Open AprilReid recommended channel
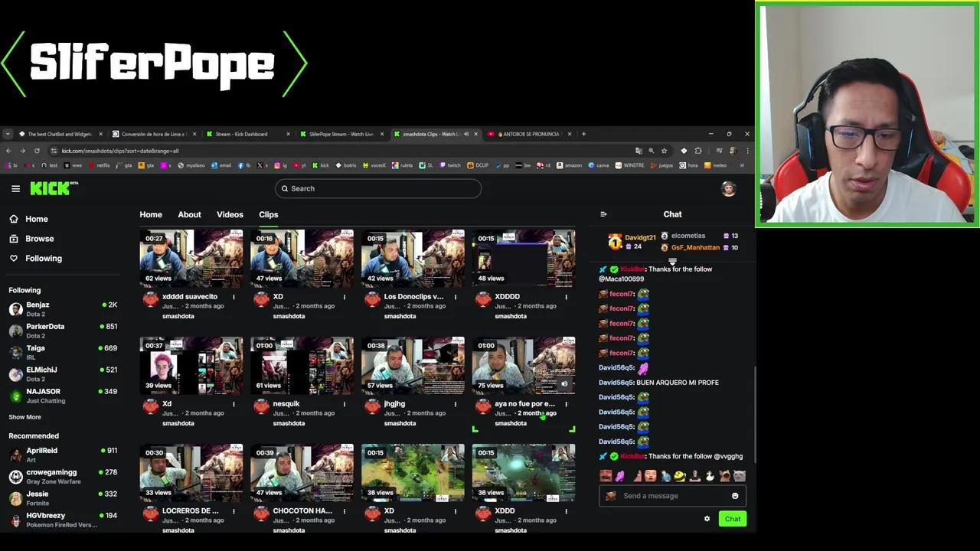980x551 pixels. [63, 455]
